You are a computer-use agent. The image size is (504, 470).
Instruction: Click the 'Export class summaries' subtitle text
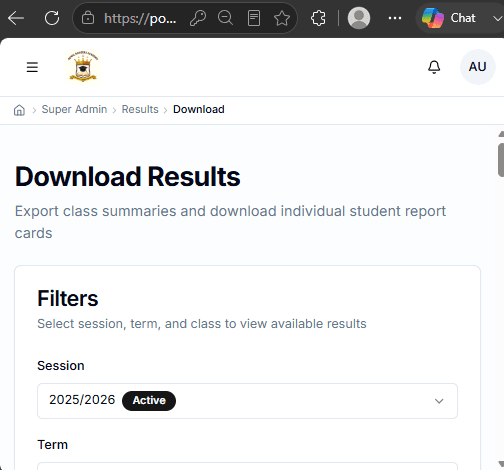[230, 222]
